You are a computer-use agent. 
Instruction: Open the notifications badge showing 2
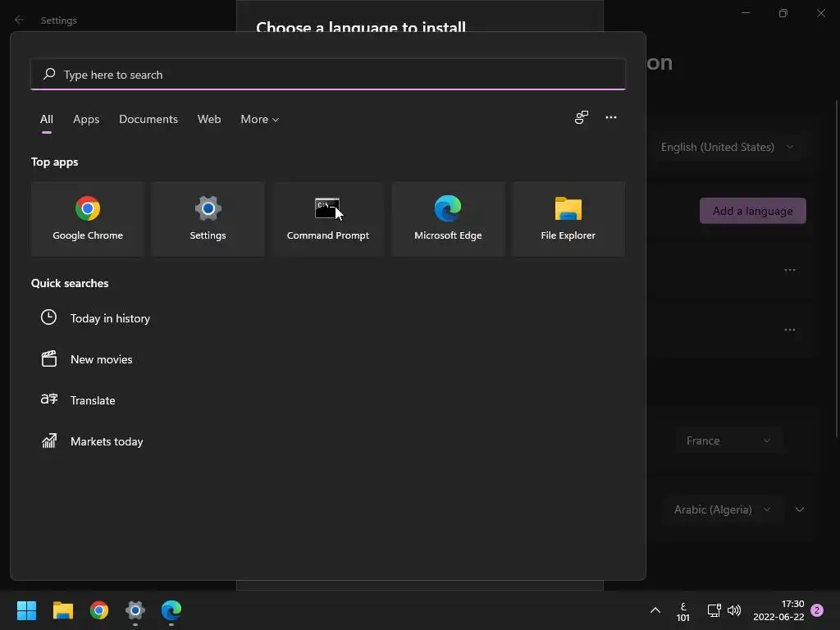pos(817,610)
